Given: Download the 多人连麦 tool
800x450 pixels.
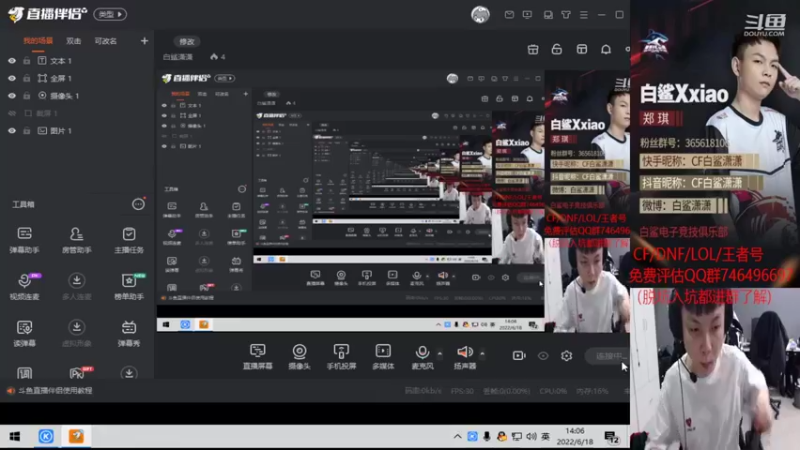Looking at the screenshot, I should click(77, 286).
